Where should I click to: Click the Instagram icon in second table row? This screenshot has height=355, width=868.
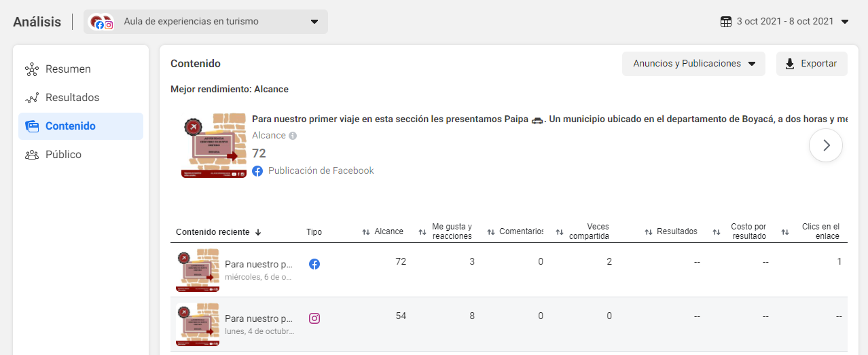pos(314,318)
